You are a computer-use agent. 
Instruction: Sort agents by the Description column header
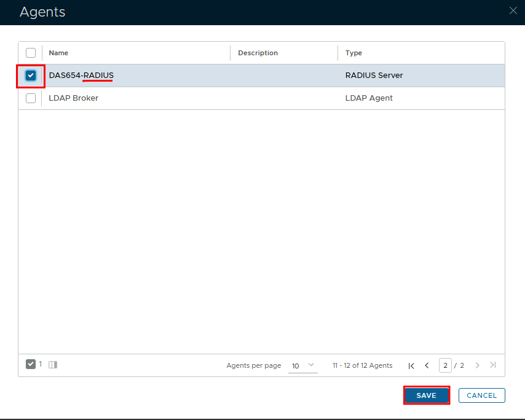(x=258, y=53)
